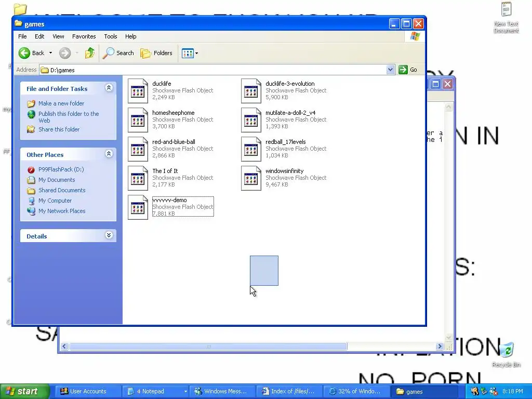Switch to Index of /files taskbar button
This screenshot has height=399, width=532.
click(x=289, y=391)
